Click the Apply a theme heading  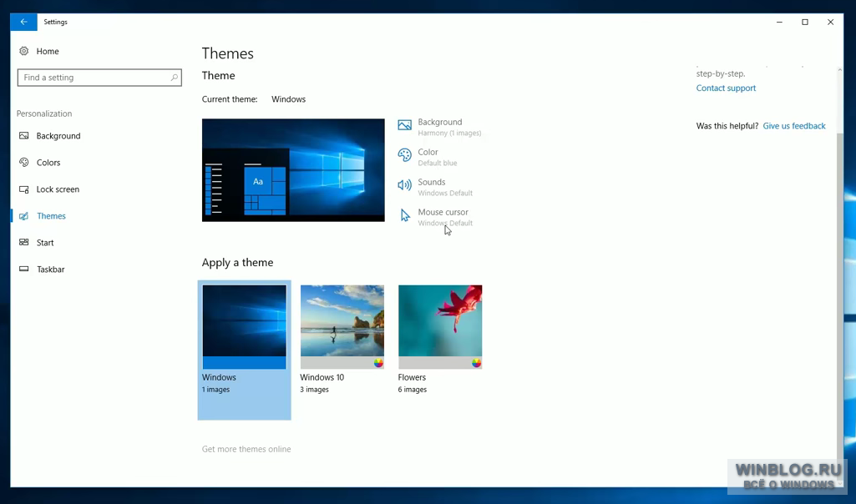pyautogui.click(x=237, y=263)
